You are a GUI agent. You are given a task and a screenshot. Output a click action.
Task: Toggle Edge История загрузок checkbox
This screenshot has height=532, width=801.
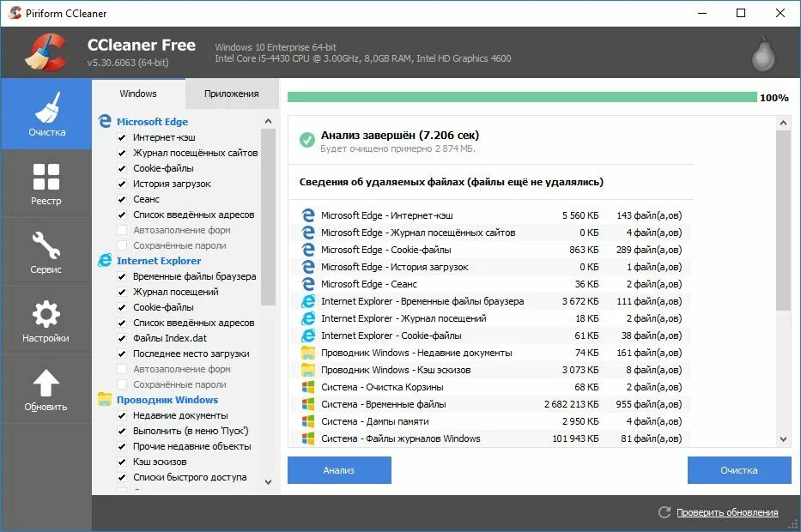[122, 184]
